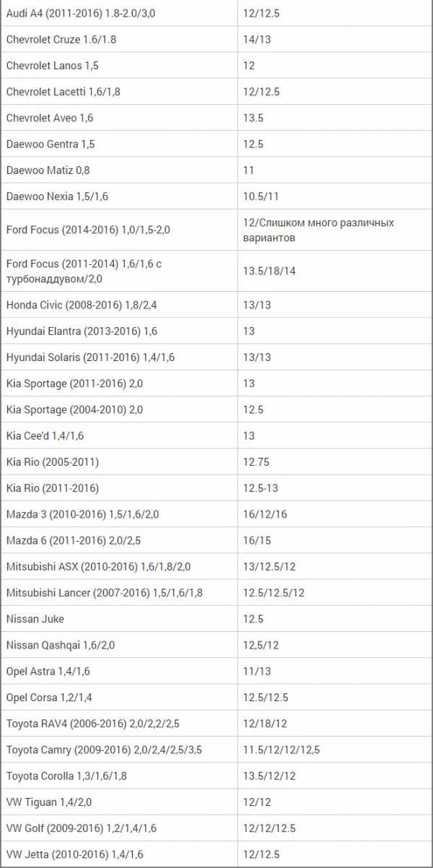Select the Chevrolet Cruze 1.6/1.8 row label
This screenshot has width=433, height=868.
[x=61, y=40]
